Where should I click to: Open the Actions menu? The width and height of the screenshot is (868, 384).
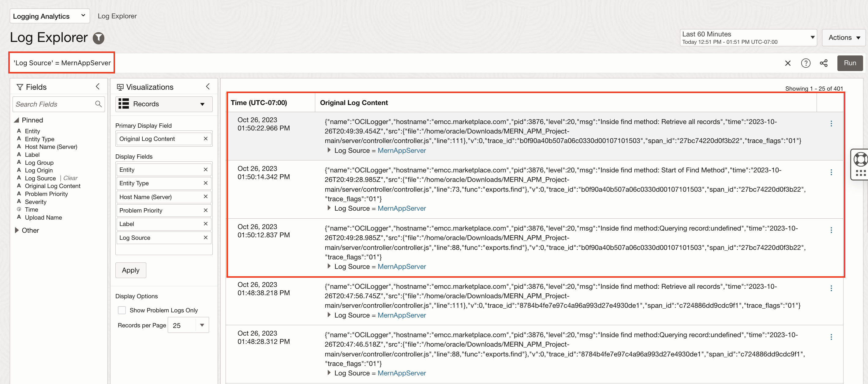point(844,37)
